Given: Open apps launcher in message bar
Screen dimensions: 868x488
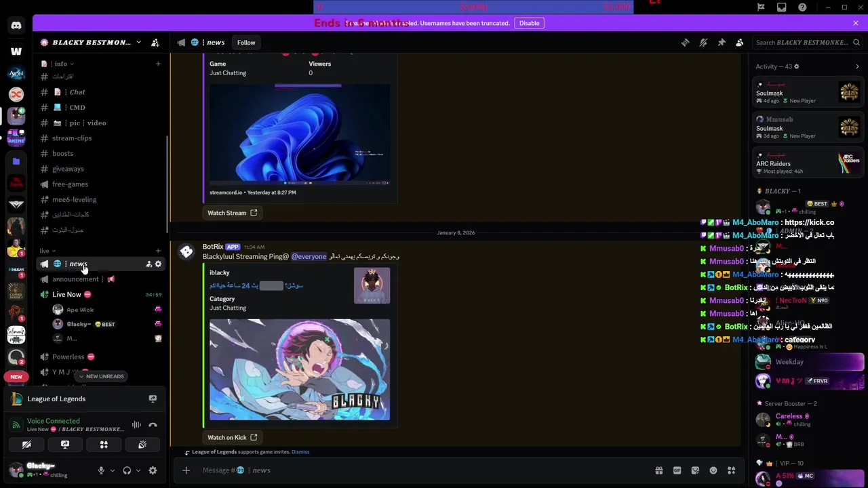Looking at the screenshot, I should [x=732, y=470].
